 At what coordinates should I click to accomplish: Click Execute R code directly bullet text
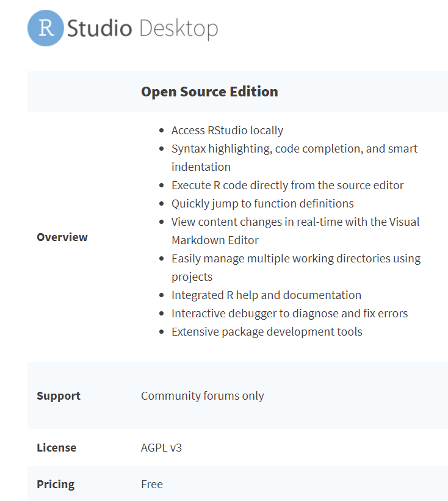[x=287, y=185]
